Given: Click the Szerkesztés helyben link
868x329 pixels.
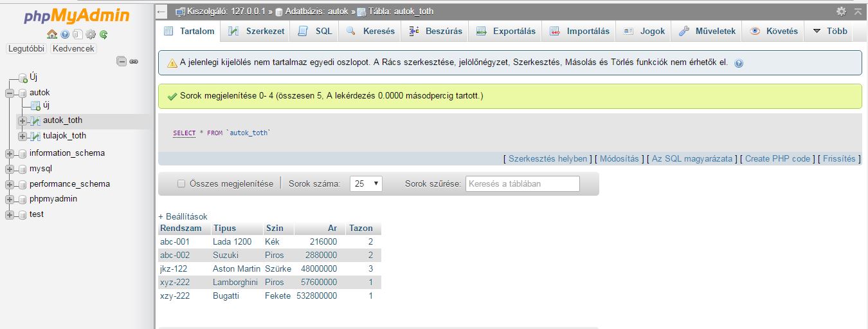Looking at the screenshot, I should 548,158.
